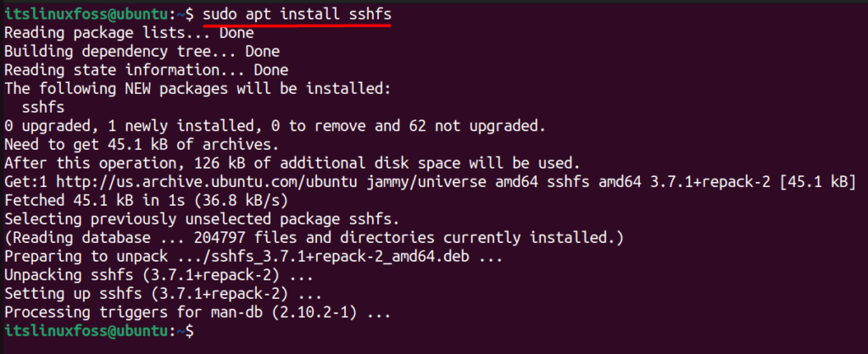Click the 'Building dependency tree... Done' line
Image resolution: width=868 pixels, height=354 pixels.
tap(142, 52)
